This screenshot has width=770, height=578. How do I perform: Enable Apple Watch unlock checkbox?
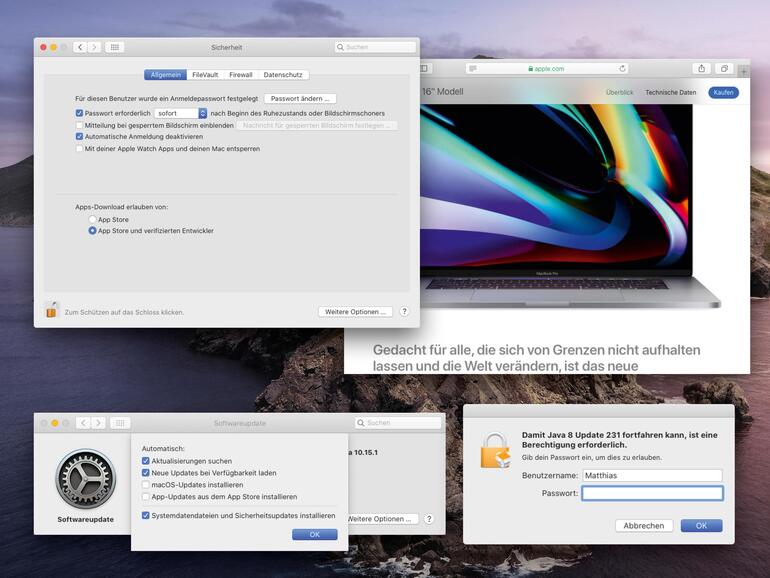click(79, 148)
